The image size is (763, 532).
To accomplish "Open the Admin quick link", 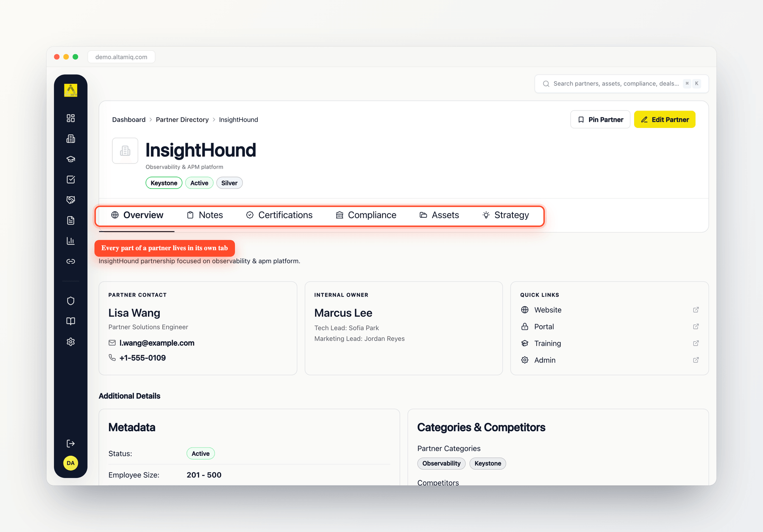I will click(x=610, y=360).
